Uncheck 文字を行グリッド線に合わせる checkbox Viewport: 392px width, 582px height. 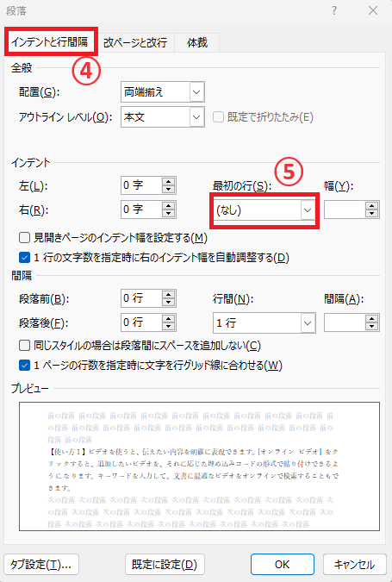tap(24, 366)
